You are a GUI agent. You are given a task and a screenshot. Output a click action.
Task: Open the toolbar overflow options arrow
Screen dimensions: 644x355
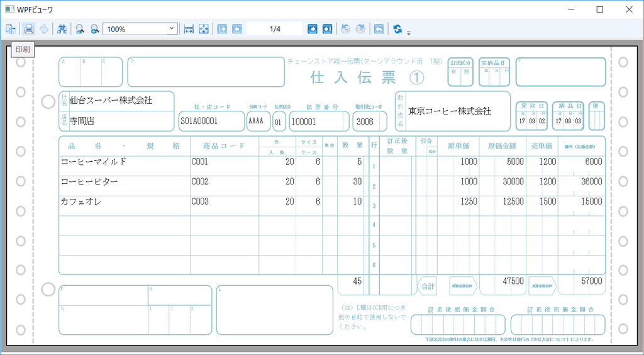tap(409, 33)
